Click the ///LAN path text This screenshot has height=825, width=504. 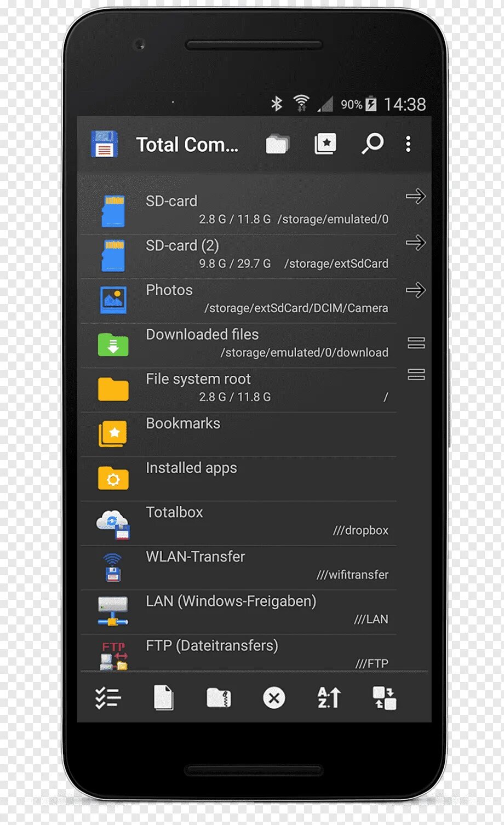[x=371, y=619]
